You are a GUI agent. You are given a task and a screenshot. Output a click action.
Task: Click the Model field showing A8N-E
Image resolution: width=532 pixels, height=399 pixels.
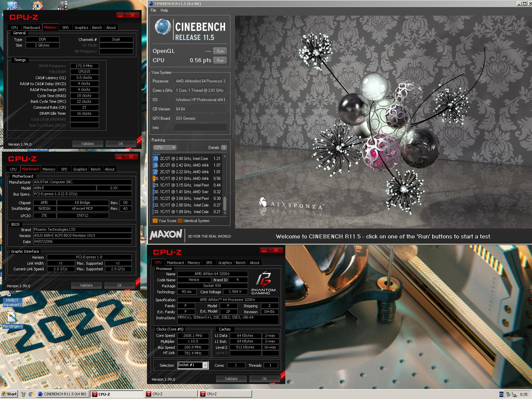pyautogui.click(x=65, y=188)
